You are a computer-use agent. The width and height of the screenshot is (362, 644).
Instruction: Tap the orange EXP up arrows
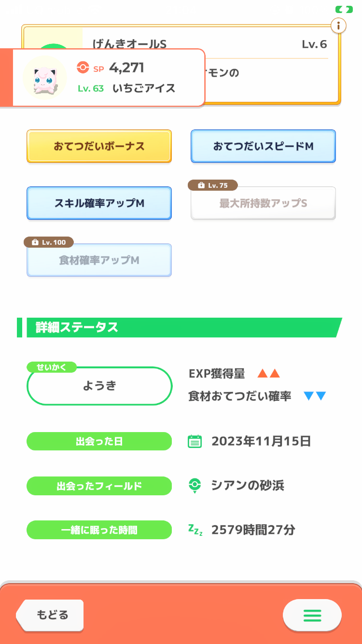268,374
